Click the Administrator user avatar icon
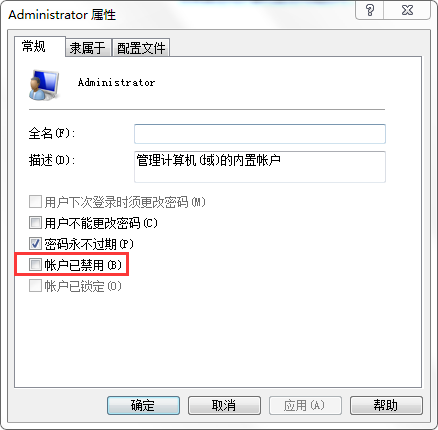This screenshot has width=438, height=430. coord(44,85)
